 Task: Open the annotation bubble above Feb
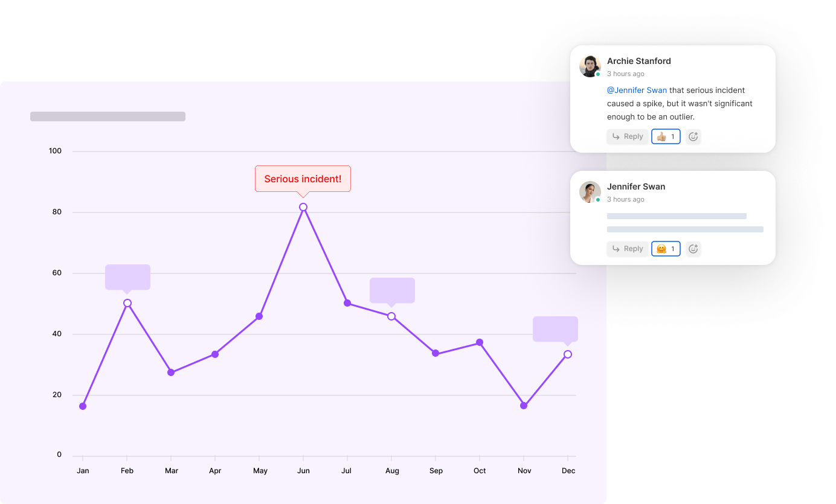coord(127,278)
